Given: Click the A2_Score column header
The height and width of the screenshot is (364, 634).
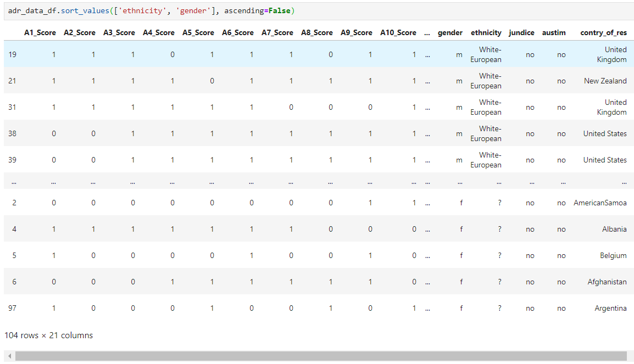Looking at the screenshot, I should coord(80,33).
